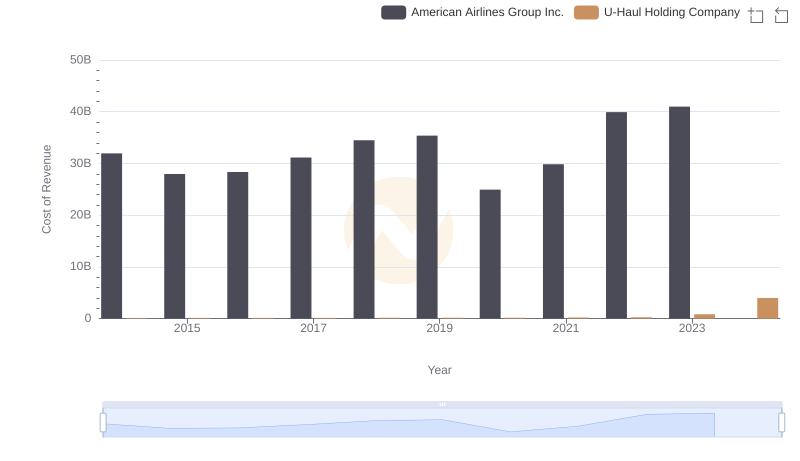Click the '2021' x-axis label
Screen dimensions: 800x461
(565, 328)
